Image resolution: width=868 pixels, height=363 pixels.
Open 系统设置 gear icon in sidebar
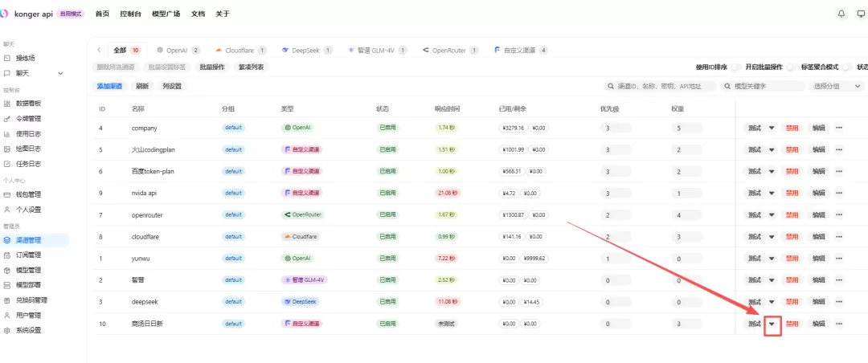tap(7, 331)
